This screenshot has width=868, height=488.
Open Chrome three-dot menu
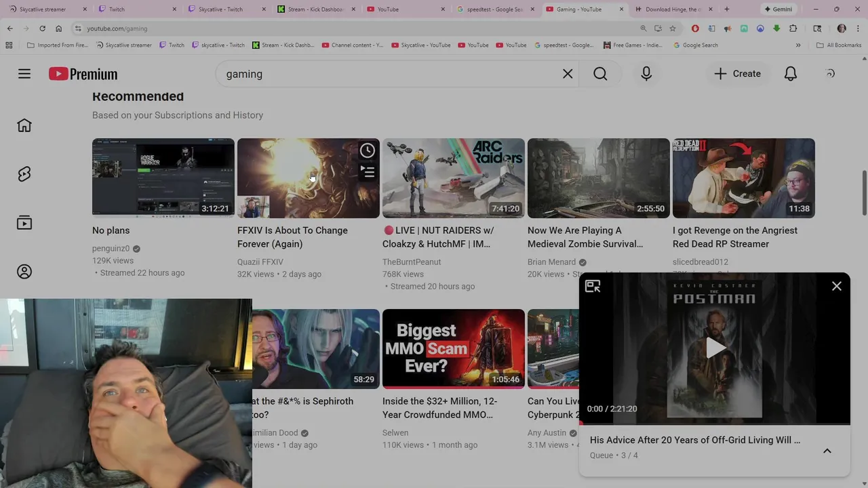857,28
